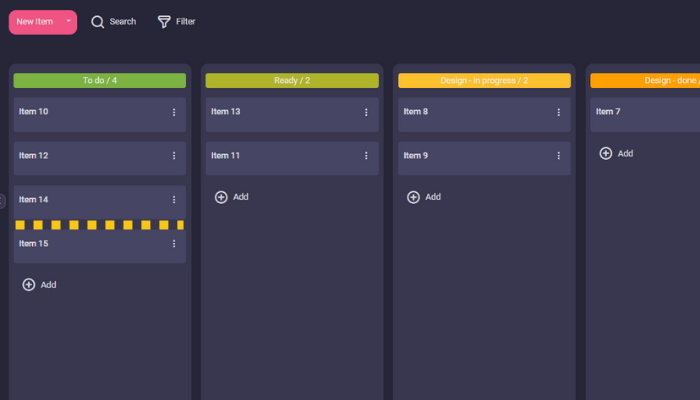Select the green To do column header
This screenshot has width=700, height=400.
tap(100, 80)
